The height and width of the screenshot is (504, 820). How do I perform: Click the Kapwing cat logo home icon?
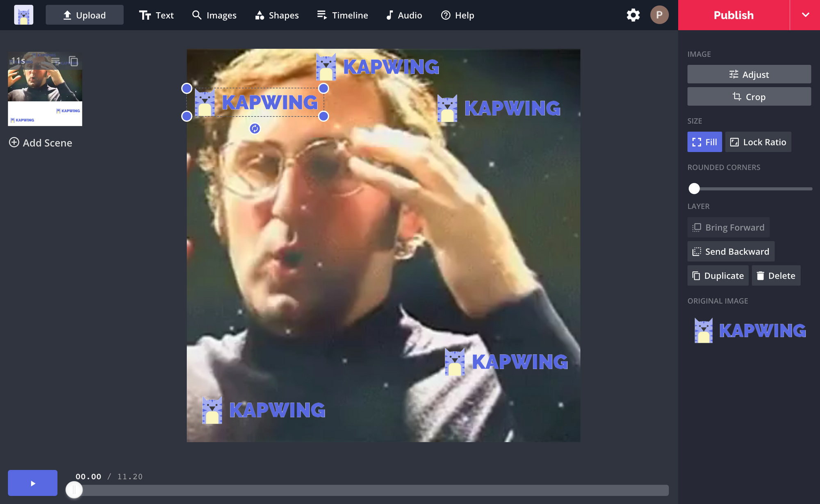click(x=23, y=15)
